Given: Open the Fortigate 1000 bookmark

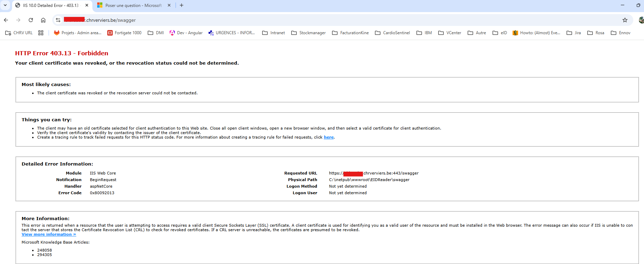Looking at the screenshot, I should (x=124, y=33).
